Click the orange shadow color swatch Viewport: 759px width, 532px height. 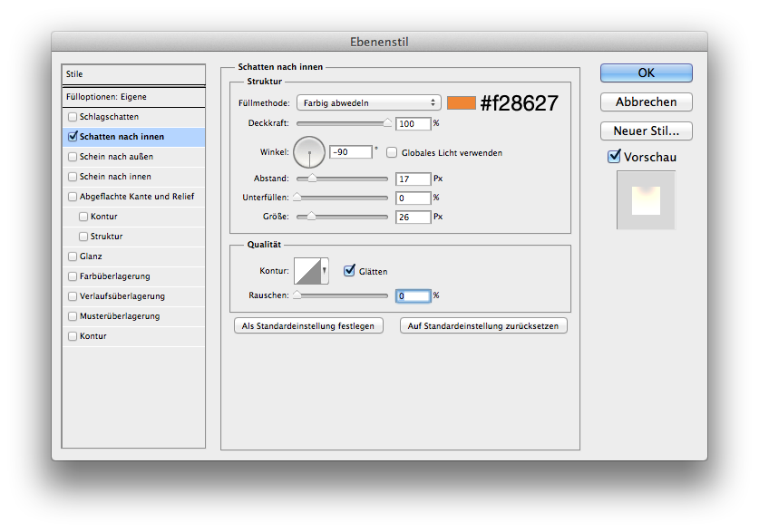click(x=461, y=102)
